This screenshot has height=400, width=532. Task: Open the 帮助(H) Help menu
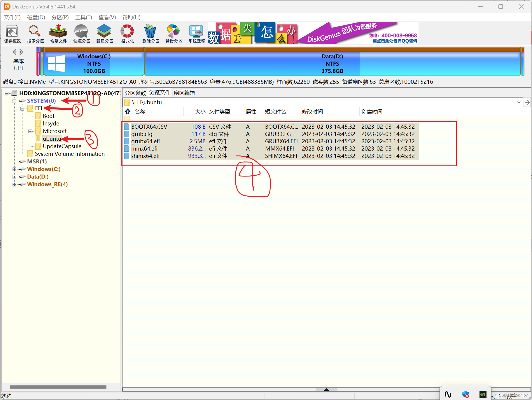tap(131, 17)
